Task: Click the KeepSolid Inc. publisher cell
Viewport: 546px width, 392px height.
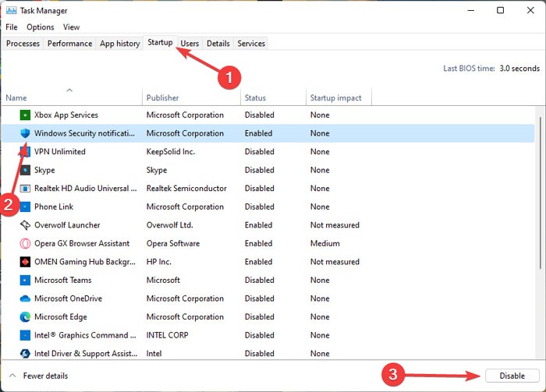Action: pos(171,152)
